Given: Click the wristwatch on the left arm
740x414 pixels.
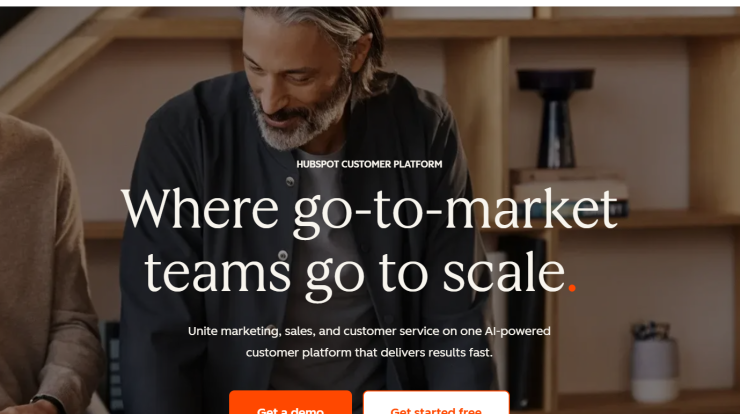Looking at the screenshot, I should [x=47, y=403].
